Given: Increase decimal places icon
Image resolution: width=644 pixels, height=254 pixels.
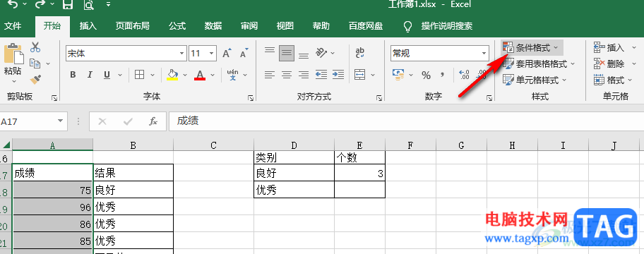Looking at the screenshot, I should point(464,75).
